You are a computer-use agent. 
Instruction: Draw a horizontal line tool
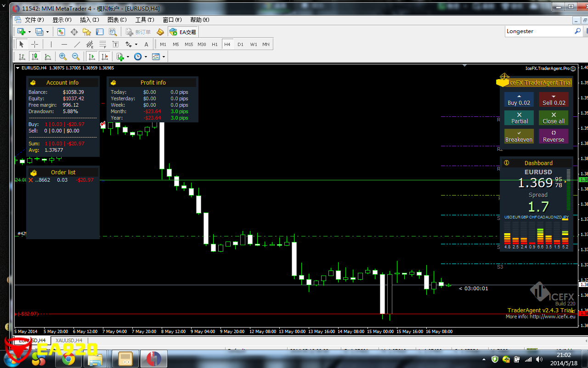pos(64,44)
